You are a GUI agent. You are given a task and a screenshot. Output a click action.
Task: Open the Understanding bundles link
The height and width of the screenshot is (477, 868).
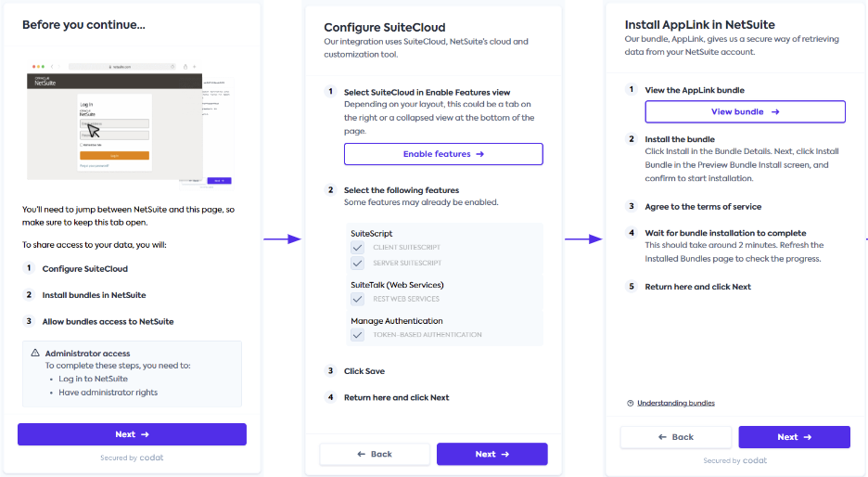675,403
